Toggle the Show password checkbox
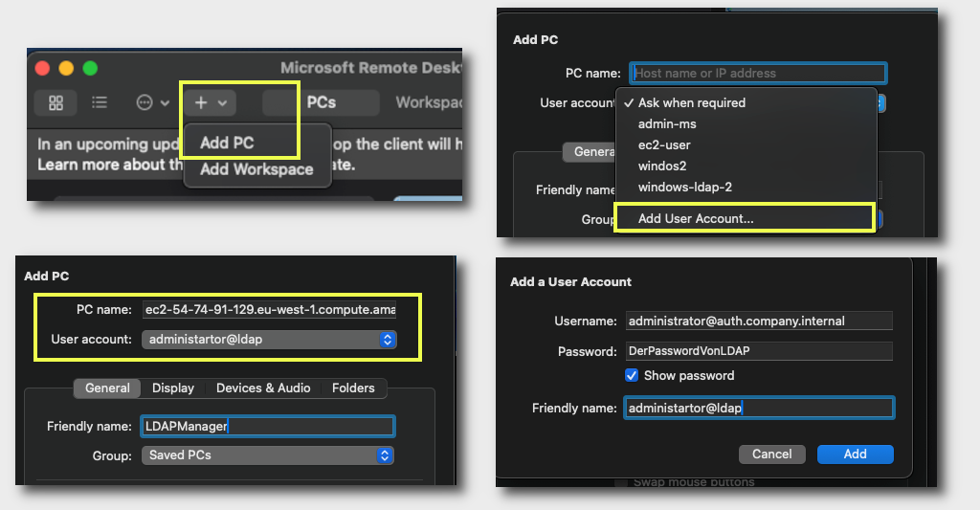Image resolution: width=980 pixels, height=510 pixels. (x=632, y=375)
